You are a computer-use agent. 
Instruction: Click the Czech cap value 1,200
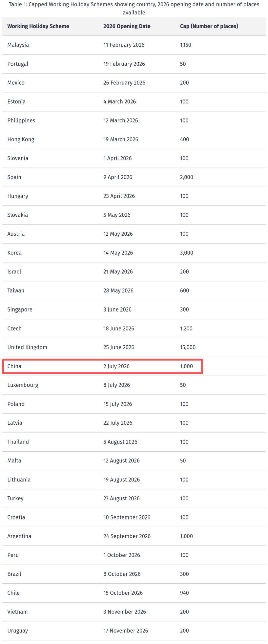pos(186,328)
